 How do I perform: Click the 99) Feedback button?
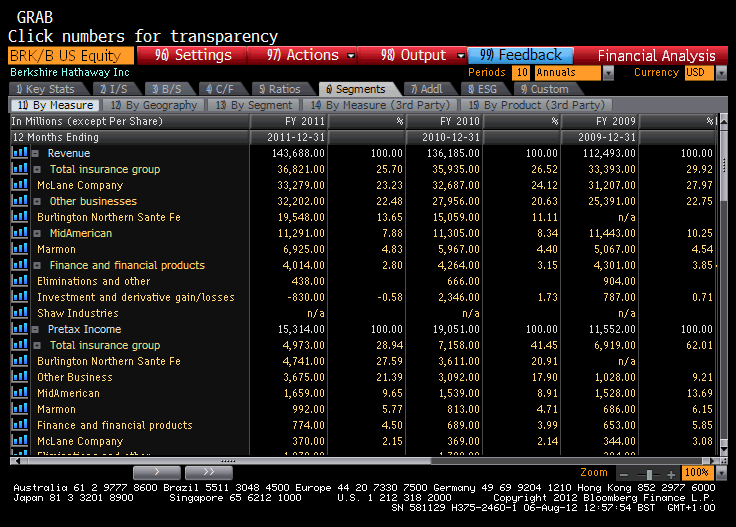(520, 55)
